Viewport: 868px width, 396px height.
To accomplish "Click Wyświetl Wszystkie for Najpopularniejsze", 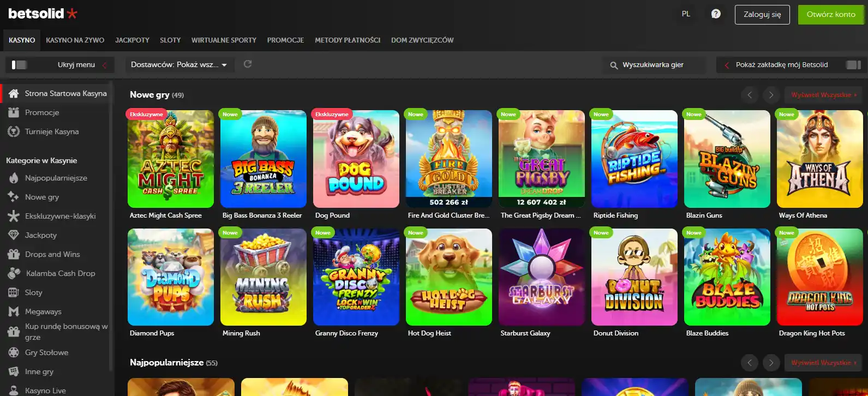I will 823,363.
